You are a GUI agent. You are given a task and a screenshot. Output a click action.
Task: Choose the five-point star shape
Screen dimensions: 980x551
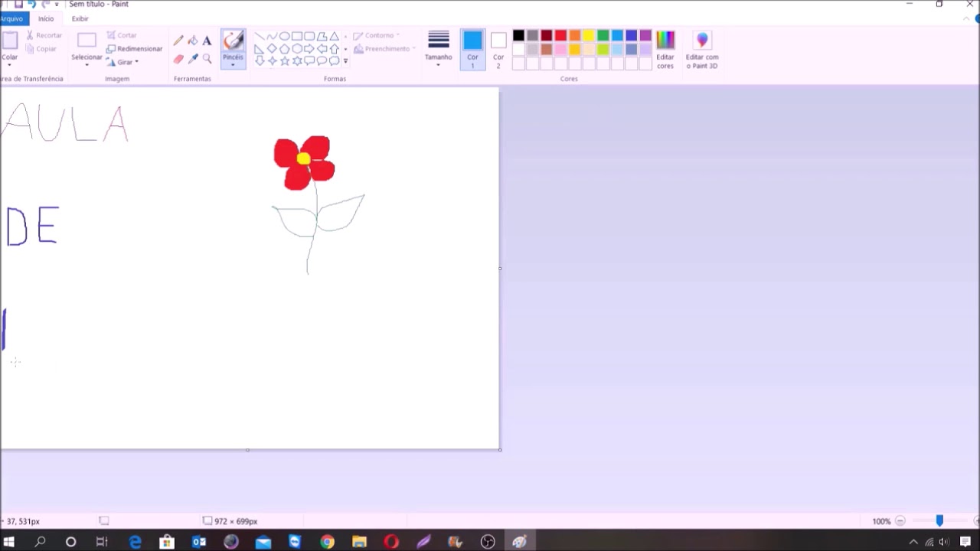[x=284, y=60]
